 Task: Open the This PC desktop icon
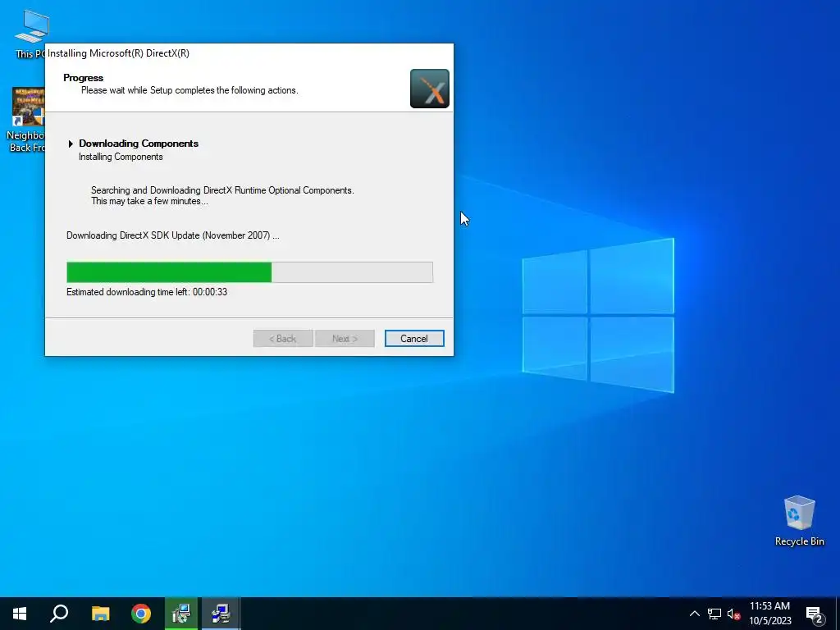pyautogui.click(x=30, y=32)
